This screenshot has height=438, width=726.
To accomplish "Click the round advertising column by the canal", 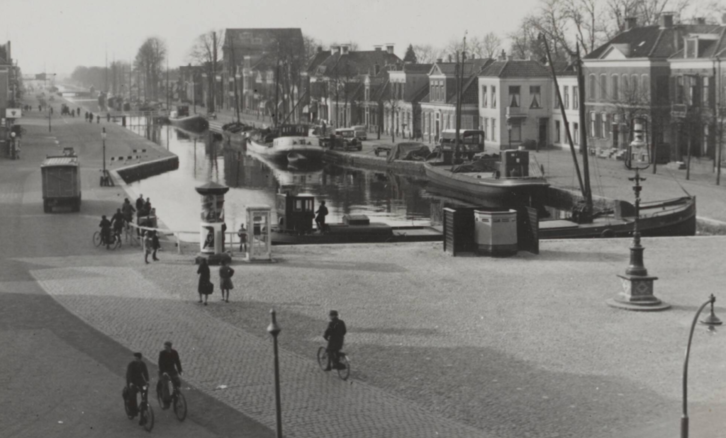I will click(x=212, y=218).
